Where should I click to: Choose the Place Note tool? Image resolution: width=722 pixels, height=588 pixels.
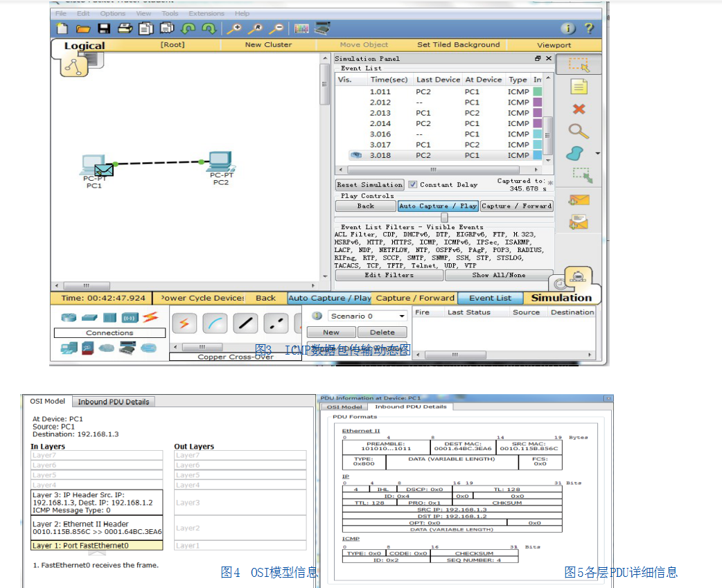click(579, 87)
